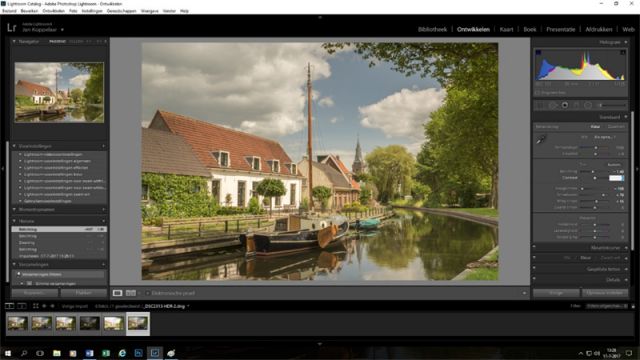Screen dimensions: 640x360
Task: Add a new collection with the plus icon
Action: [x=103, y=265]
